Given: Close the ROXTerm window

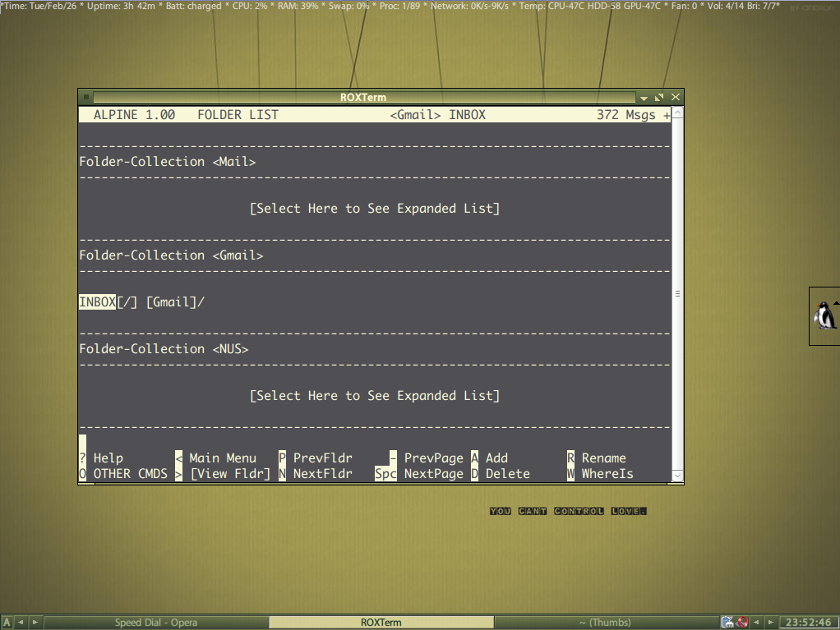Looking at the screenshot, I should click(x=676, y=97).
